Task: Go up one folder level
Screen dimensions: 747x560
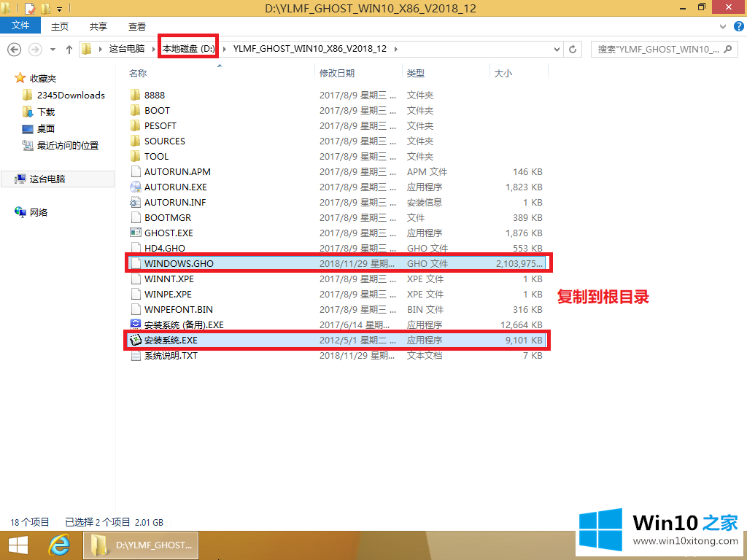Action: click(x=69, y=49)
